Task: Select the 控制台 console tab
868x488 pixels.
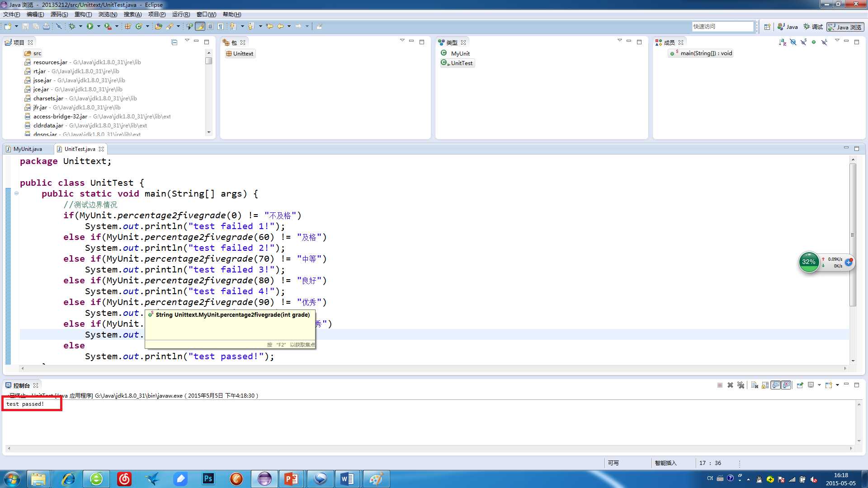Action: tap(21, 385)
